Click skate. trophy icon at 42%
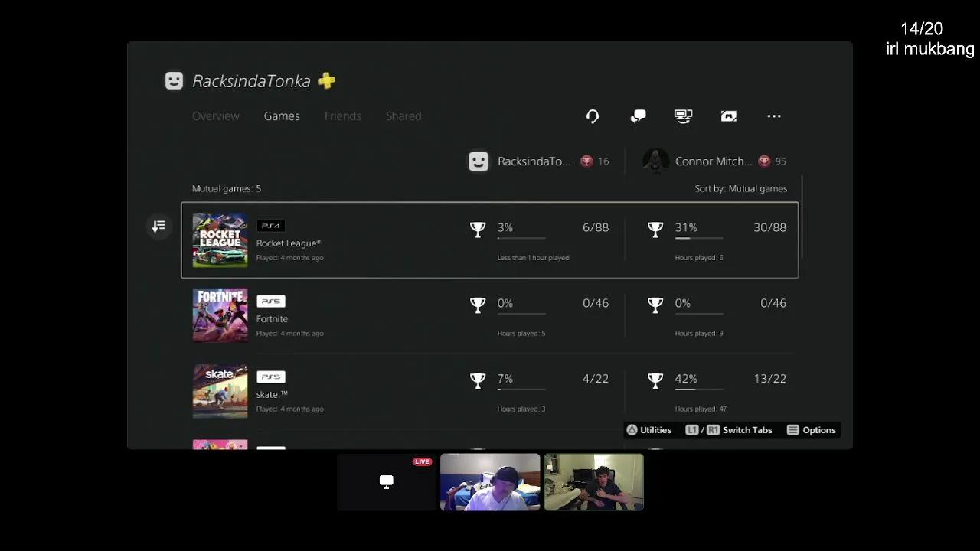980x551 pixels. click(x=655, y=380)
